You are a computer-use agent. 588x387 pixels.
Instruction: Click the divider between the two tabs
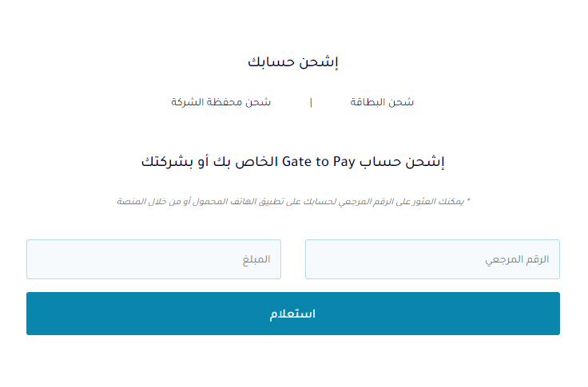tap(311, 102)
